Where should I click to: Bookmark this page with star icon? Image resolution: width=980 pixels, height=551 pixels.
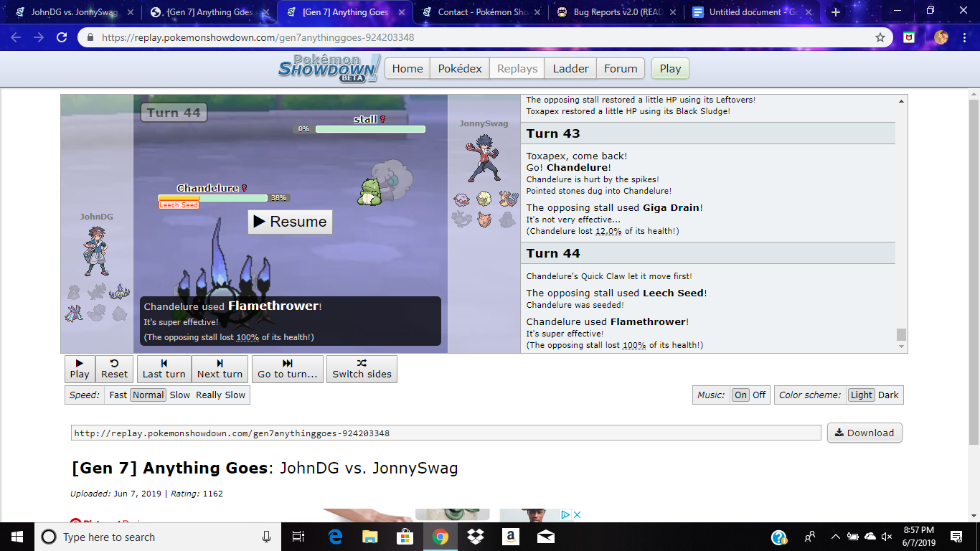tap(880, 37)
